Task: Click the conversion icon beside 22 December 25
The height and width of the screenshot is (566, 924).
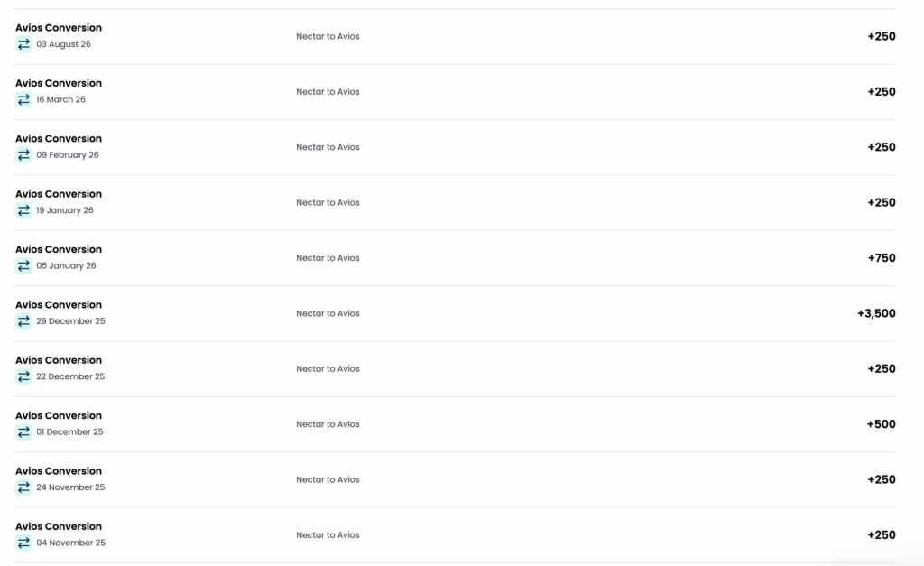Action: tap(23, 376)
